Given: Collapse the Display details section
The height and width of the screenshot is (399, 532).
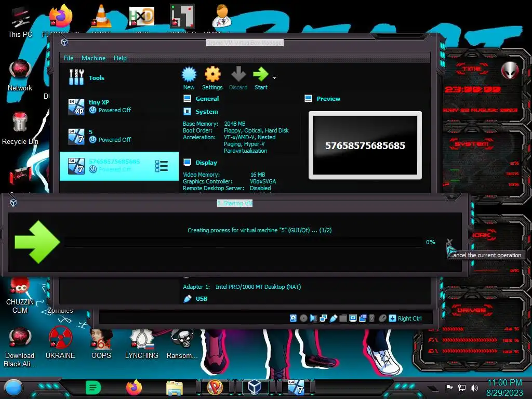Looking at the screenshot, I should point(206,163).
